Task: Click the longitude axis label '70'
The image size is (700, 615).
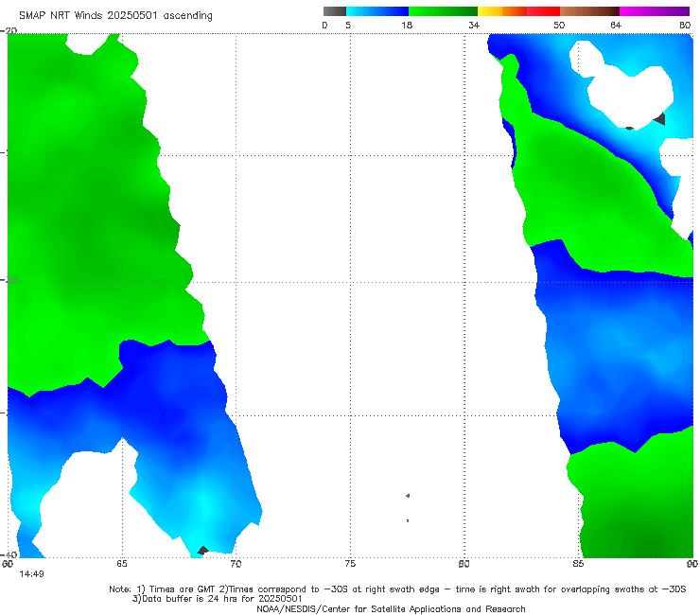Action: 236,564
